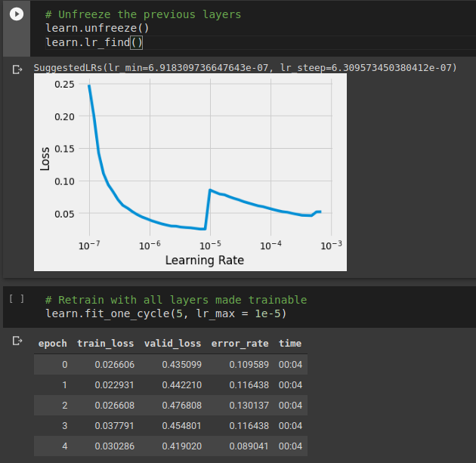The height and width of the screenshot is (463, 476).
Task: Click the 'epoch' column header
Action: 53,343
